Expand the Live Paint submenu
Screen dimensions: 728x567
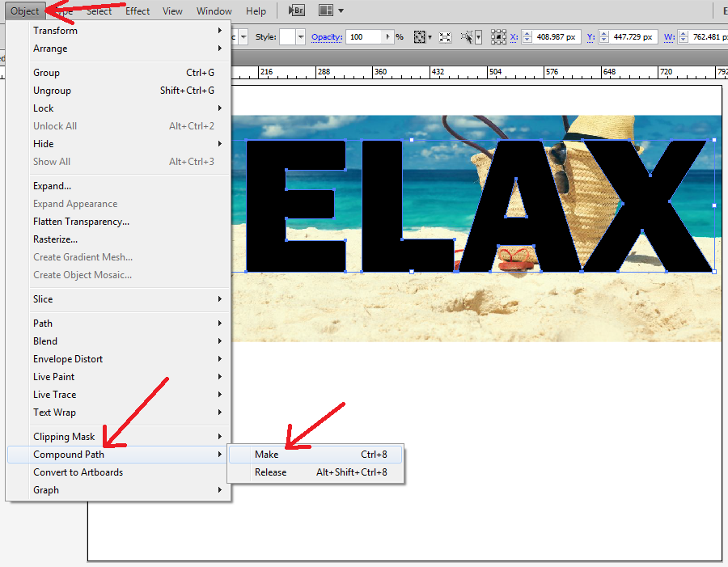click(119, 377)
